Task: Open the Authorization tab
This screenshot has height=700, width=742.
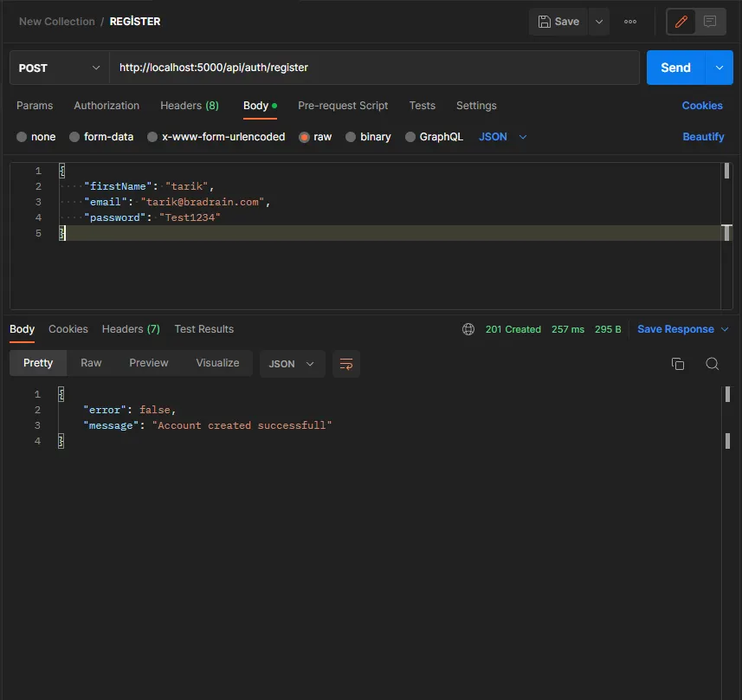Action: pyautogui.click(x=106, y=106)
